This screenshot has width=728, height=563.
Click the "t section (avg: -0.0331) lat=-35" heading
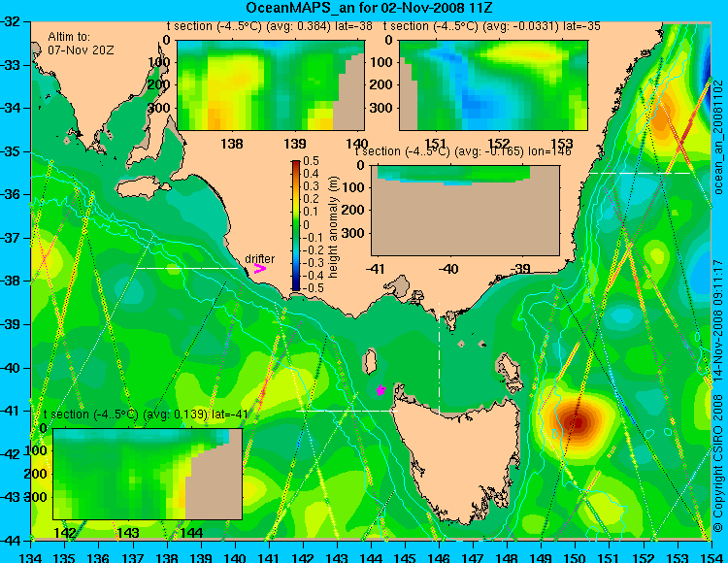pos(492,26)
